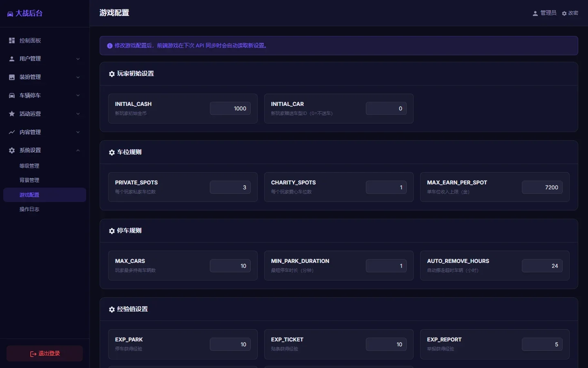588x368 pixels.
Task: Click the 装扮管理 image icon
Action: click(12, 77)
